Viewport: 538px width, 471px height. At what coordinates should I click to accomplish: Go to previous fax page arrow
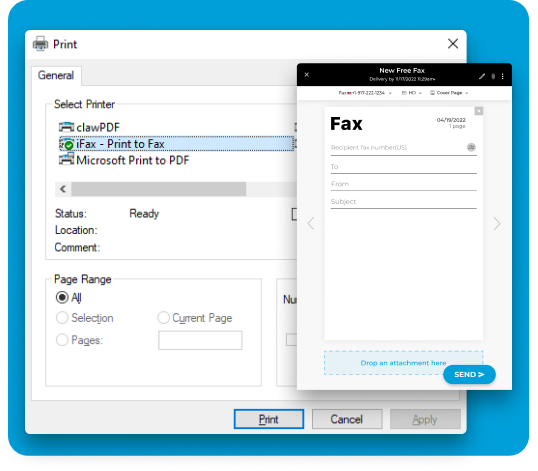pos(311,223)
